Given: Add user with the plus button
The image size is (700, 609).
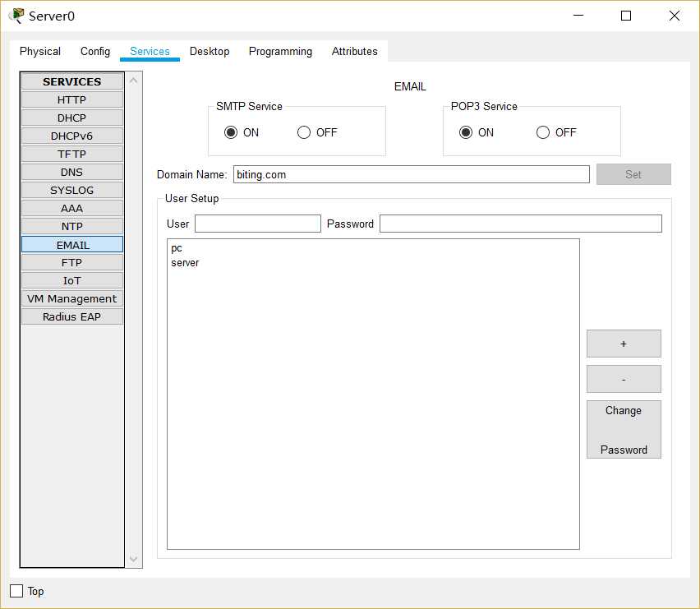Looking at the screenshot, I should pyautogui.click(x=624, y=344).
